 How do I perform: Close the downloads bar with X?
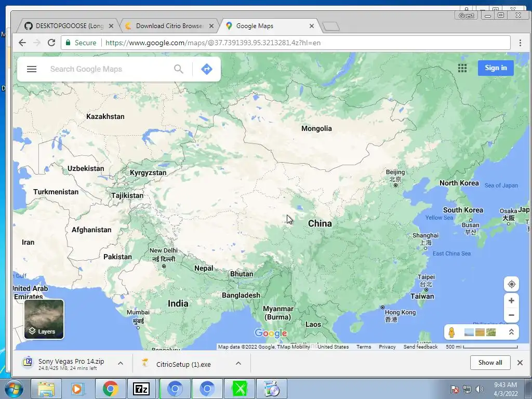click(x=520, y=363)
